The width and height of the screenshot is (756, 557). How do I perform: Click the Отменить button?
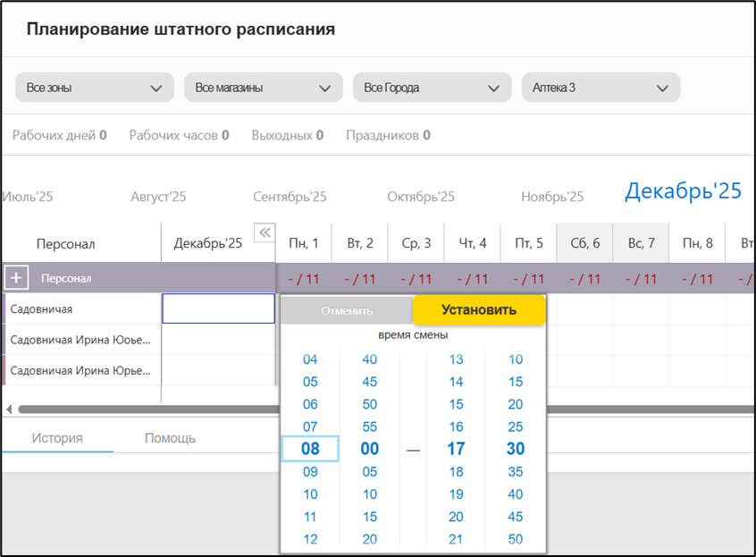(x=347, y=310)
